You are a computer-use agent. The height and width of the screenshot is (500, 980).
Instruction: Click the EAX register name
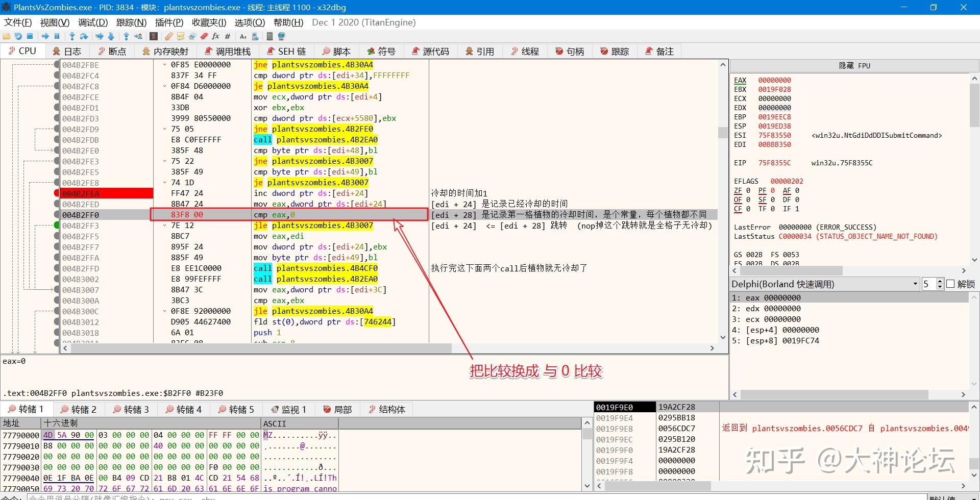tap(740, 80)
